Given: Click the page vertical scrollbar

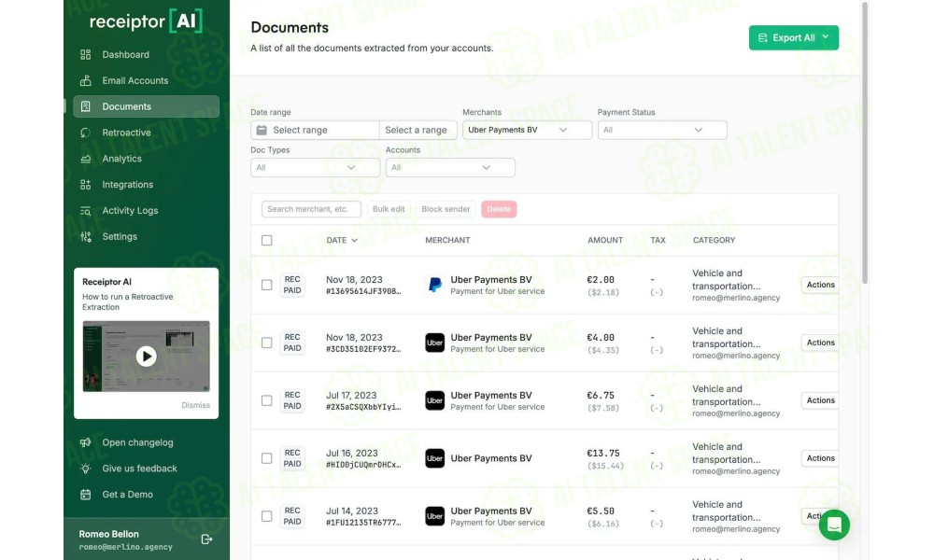Looking at the screenshot, I should pos(864,143).
